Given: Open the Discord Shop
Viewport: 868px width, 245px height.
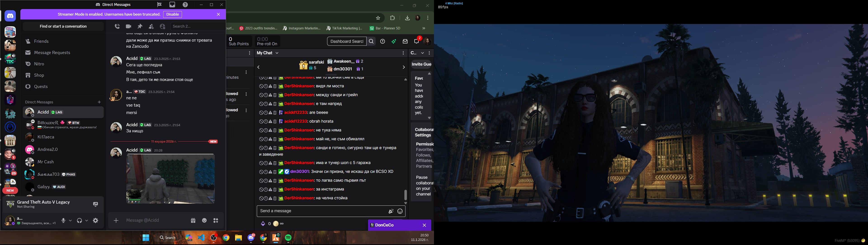Looking at the screenshot, I should click(x=63, y=75).
